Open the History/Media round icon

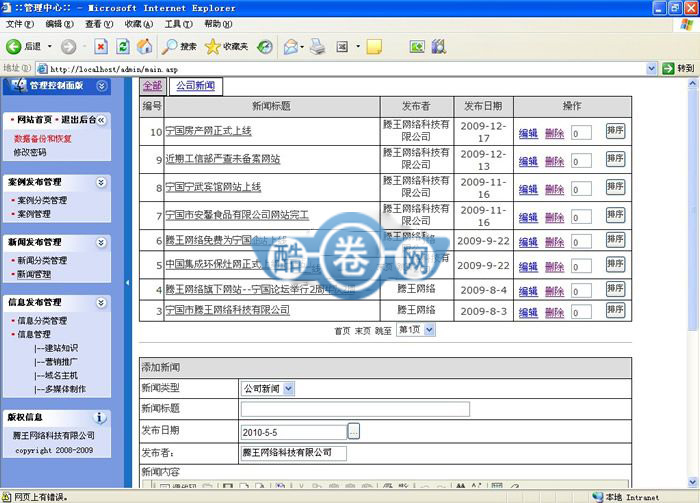coord(265,46)
